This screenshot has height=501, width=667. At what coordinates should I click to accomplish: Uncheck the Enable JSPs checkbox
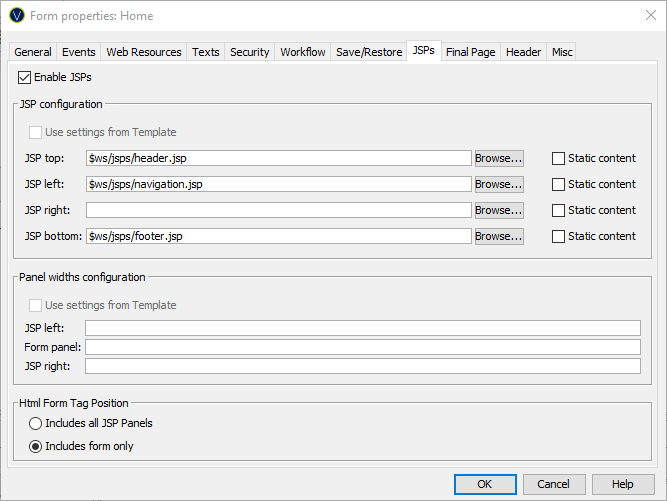click(25, 77)
